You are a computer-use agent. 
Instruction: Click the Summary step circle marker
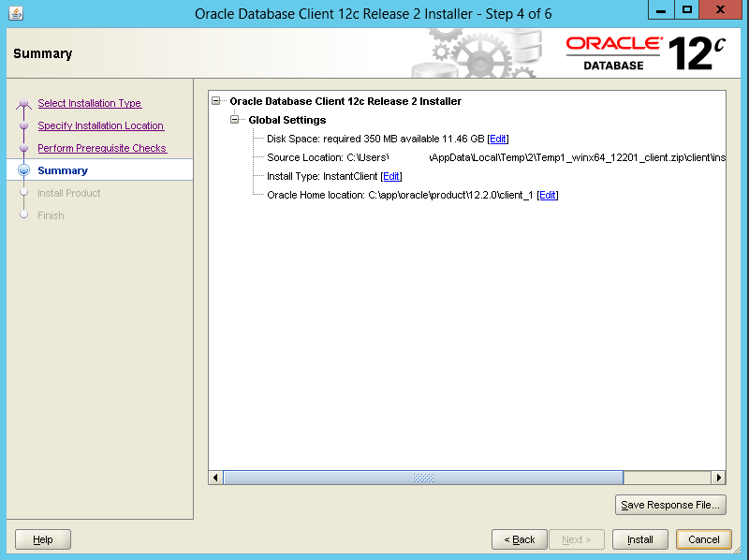(24, 170)
